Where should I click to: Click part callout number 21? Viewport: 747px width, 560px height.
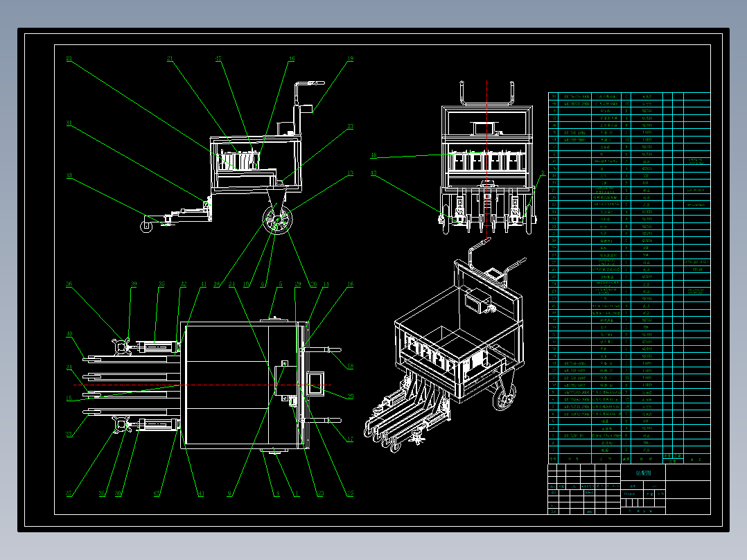170,59
